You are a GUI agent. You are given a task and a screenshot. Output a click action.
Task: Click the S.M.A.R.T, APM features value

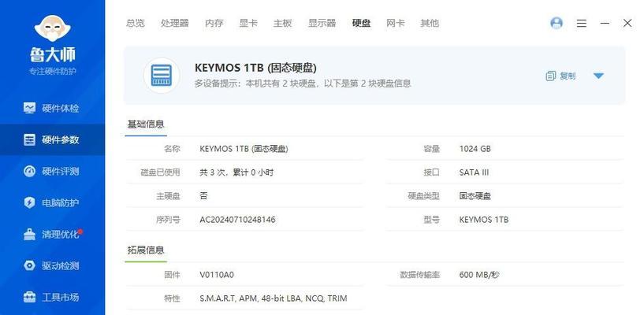[x=273, y=298]
